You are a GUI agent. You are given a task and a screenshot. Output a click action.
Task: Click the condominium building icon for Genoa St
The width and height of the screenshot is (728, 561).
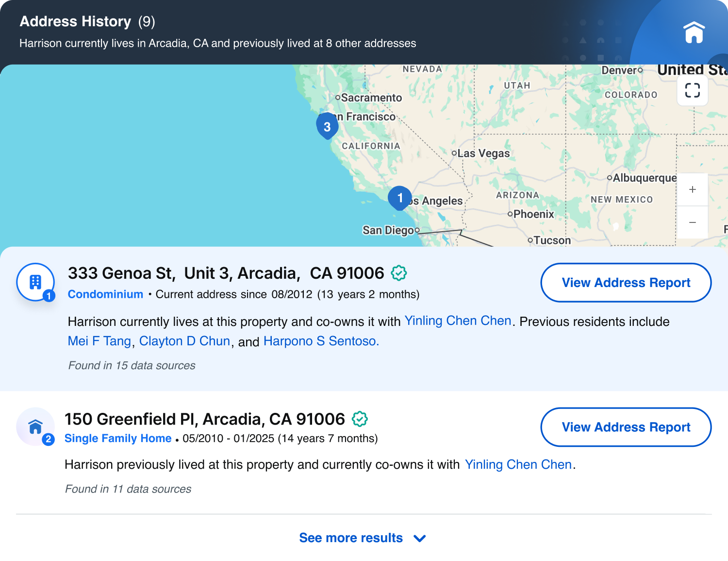(x=35, y=282)
